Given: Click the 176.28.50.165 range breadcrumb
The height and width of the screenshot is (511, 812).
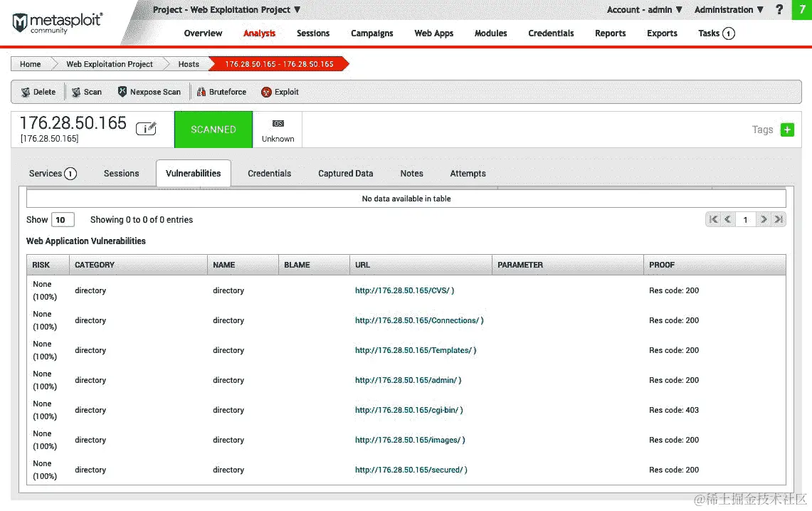Looking at the screenshot, I should click(279, 64).
